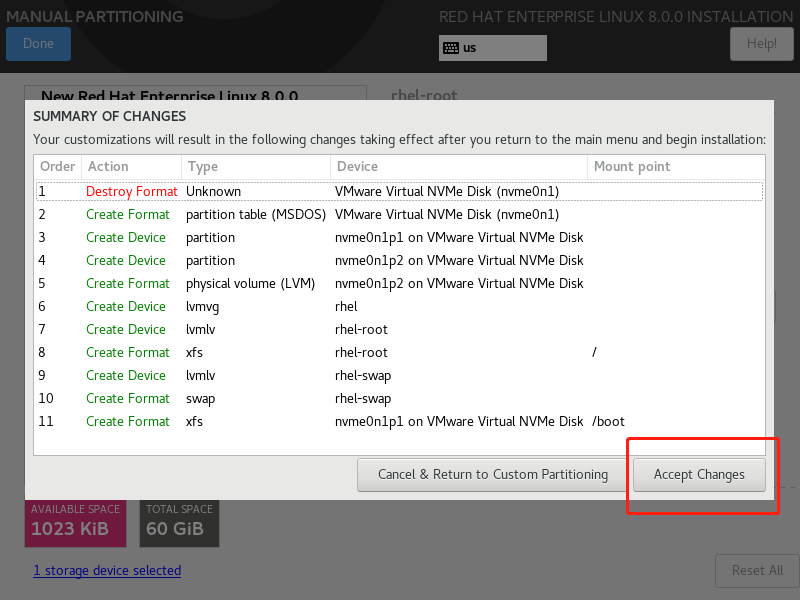
Task: Click the / mount point in row 8
Action: point(594,352)
